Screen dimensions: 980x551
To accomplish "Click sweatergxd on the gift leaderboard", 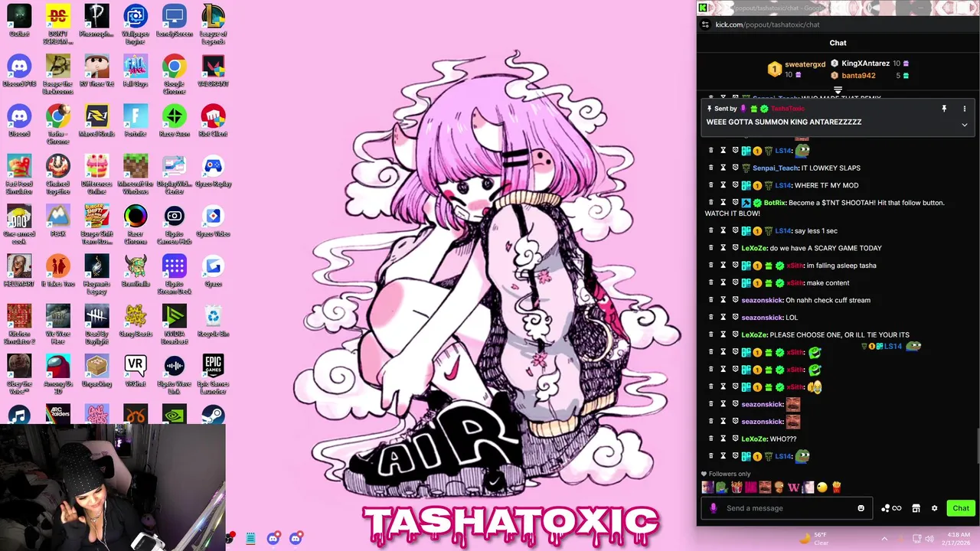I will (805, 65).
